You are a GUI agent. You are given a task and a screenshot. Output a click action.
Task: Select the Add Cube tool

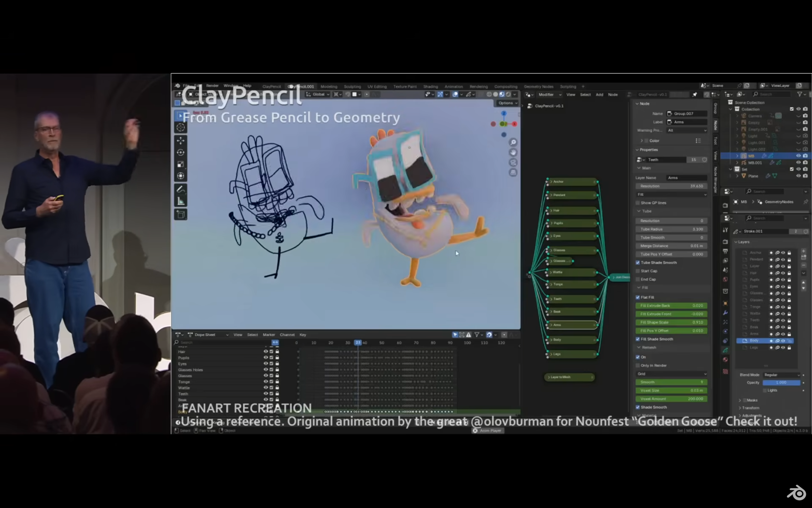pyautogui.click(x=181, y=214)
